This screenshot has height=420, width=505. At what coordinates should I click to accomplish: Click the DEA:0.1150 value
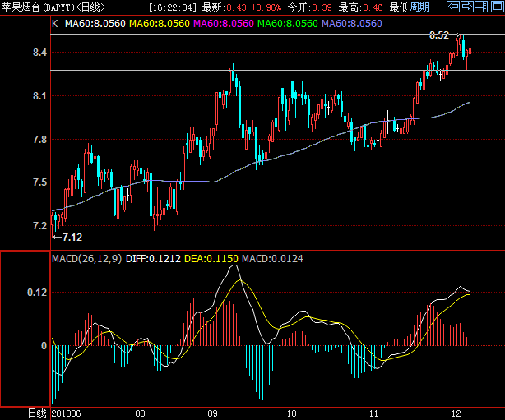[x=211, y=258]
